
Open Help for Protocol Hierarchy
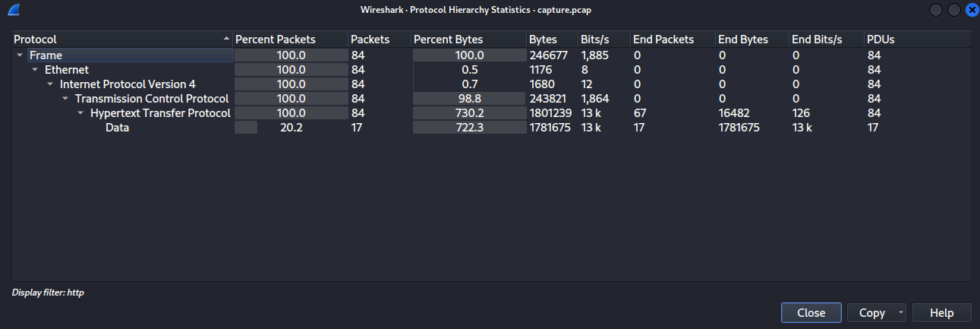(x=941, y=313)
